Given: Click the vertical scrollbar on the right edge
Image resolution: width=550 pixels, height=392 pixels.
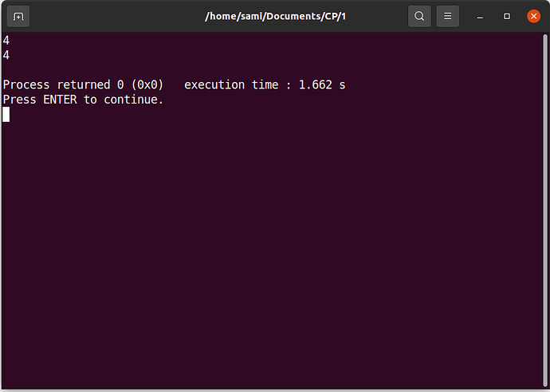Looking at the screenshot, I should tap(545, 210).
